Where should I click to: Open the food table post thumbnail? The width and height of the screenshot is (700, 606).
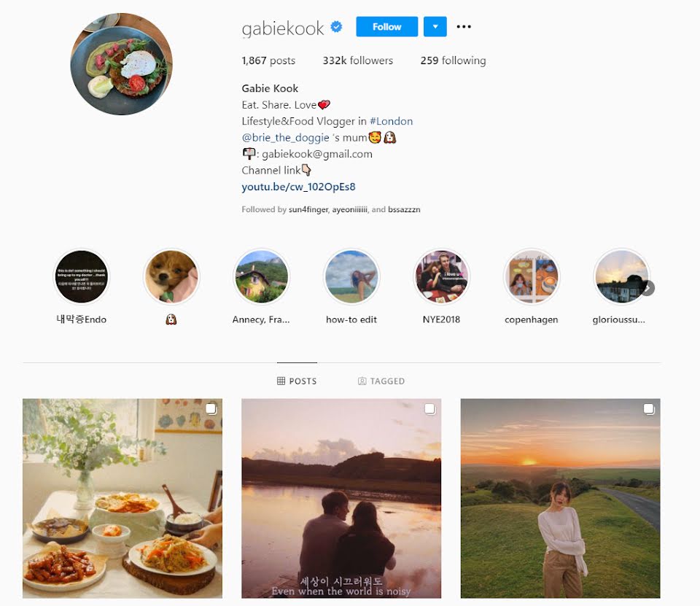(x=122, y=498)
